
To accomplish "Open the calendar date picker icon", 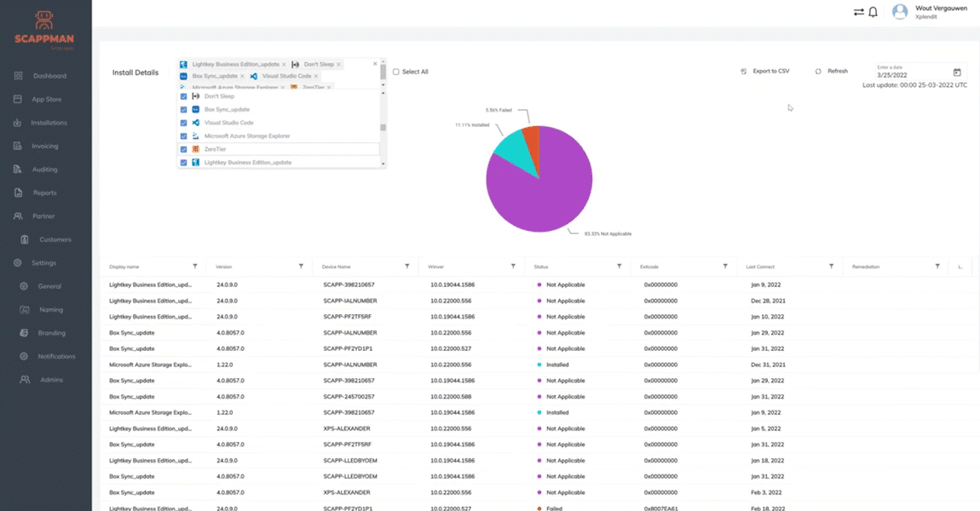I will (x=957, y=72).
